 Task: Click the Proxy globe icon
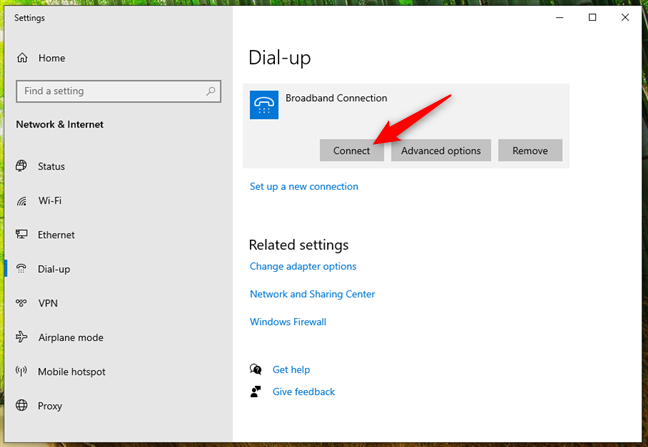coord(21,405)
